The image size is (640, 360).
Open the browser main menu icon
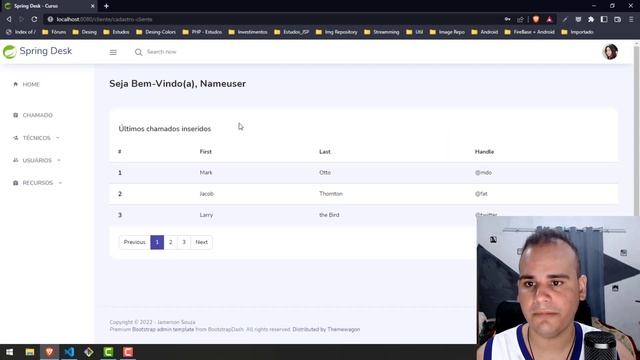pos(631,19)
